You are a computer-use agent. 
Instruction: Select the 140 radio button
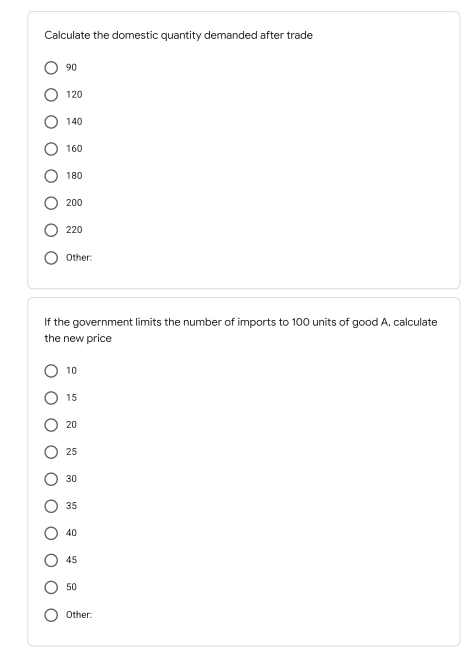point(51,122)
